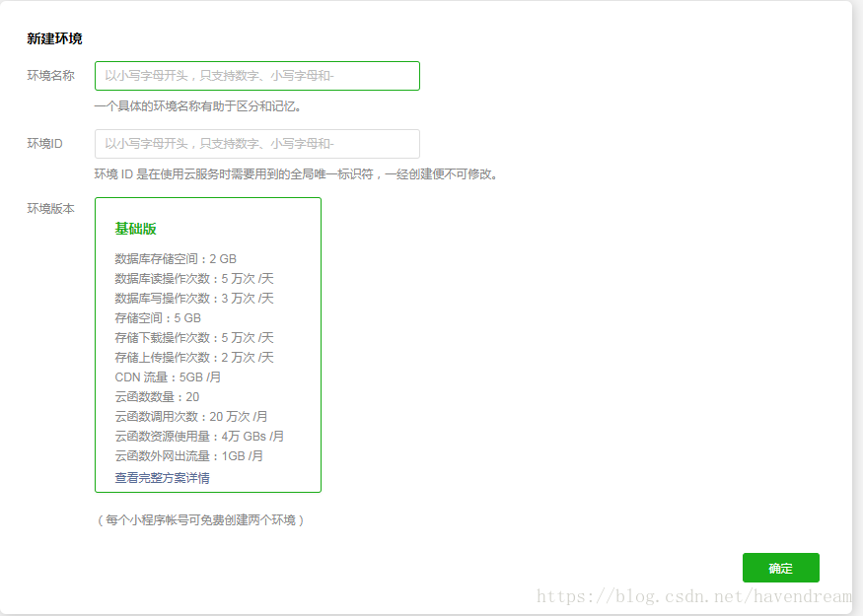Click the 环境ID label
The image size is (863, 616).
[x=44, y=144]
